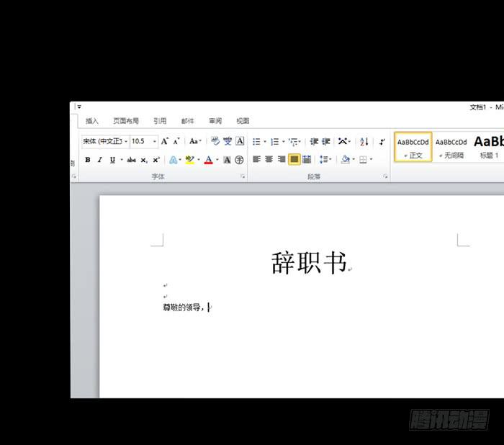Open the font size 10.5 dropdown

(155, 142)
